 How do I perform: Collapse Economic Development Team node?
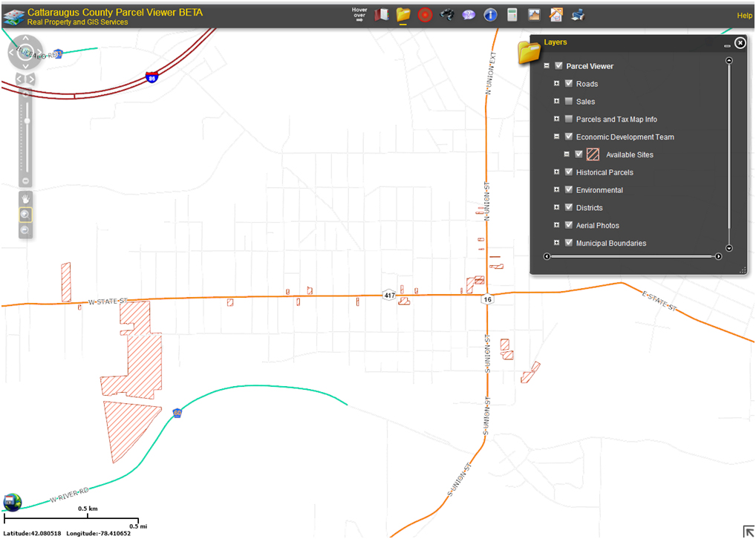[x=557, y=137]
